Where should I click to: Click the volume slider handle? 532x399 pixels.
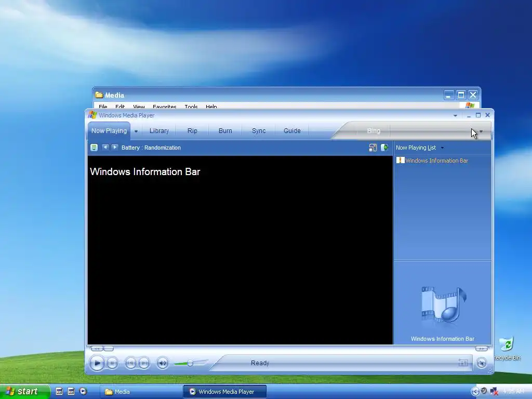tap(190, 363)
